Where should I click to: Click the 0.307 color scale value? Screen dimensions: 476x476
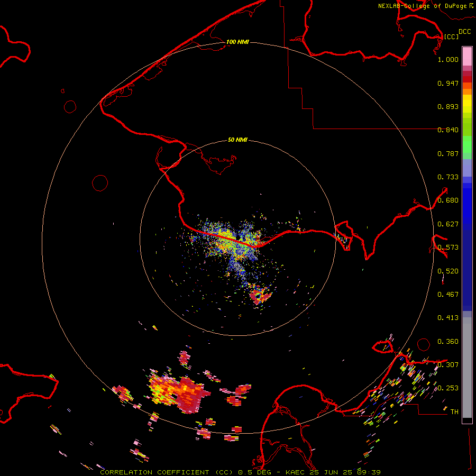coord(448,365)
